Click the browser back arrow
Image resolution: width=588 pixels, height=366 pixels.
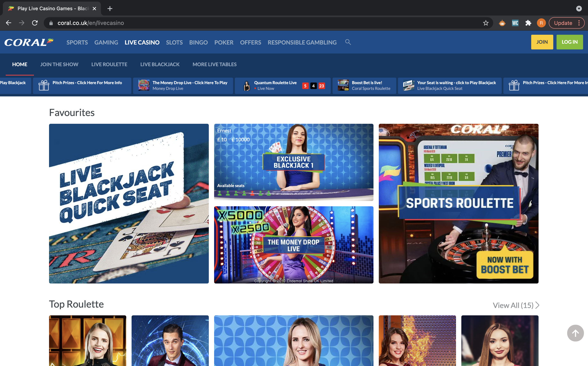9,23
